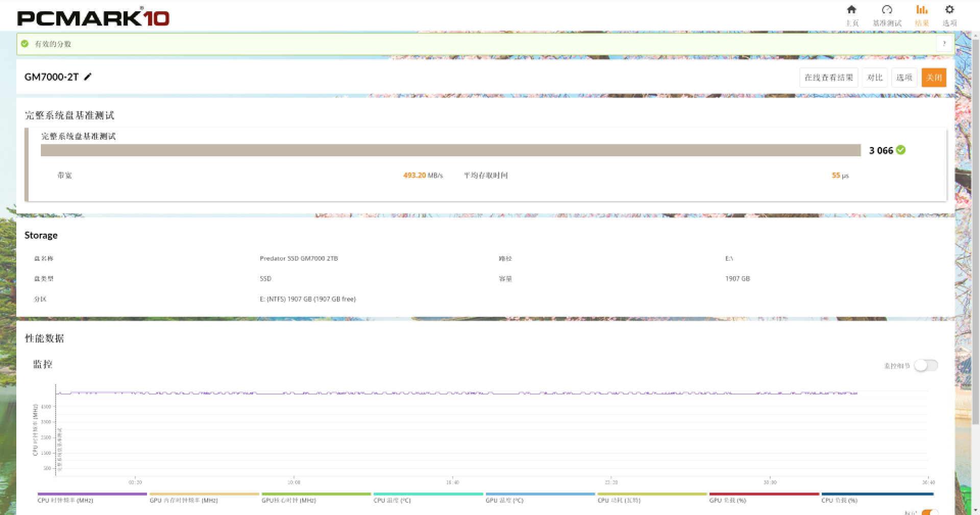Click the PCMark 10 logo

pos(93,17)
